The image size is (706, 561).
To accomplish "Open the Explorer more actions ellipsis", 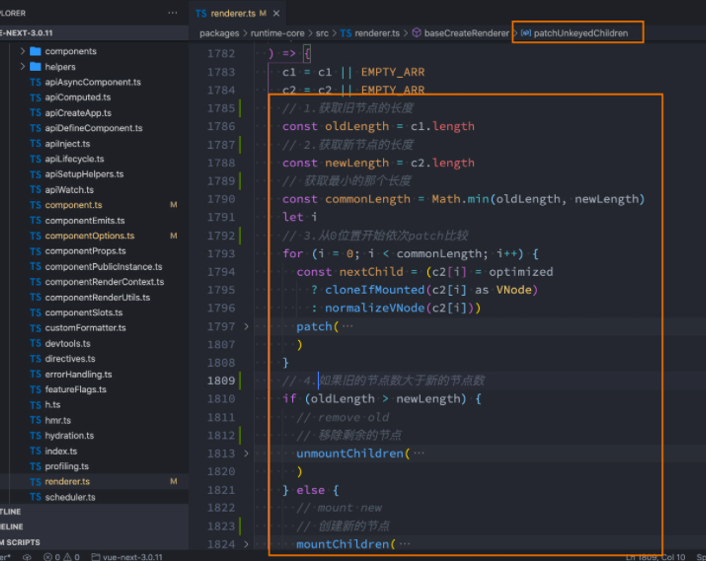I will pyautogui.click(x=172, y=13).
